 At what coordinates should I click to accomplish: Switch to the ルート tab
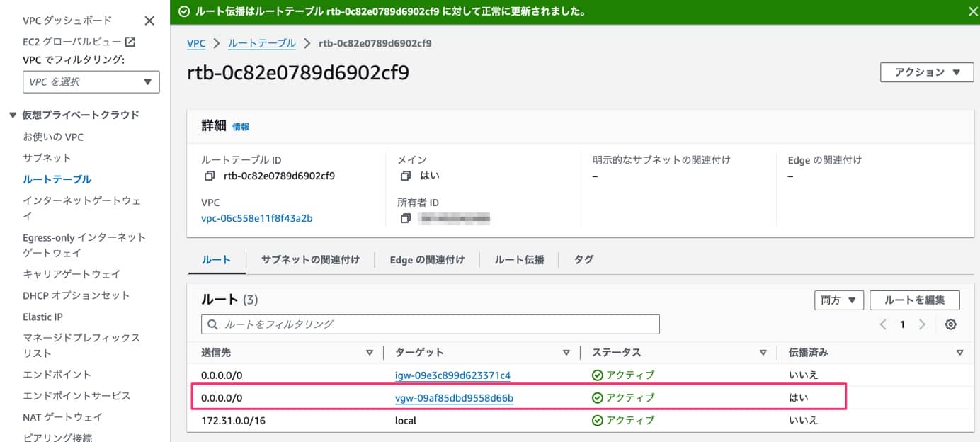(216, 260)
